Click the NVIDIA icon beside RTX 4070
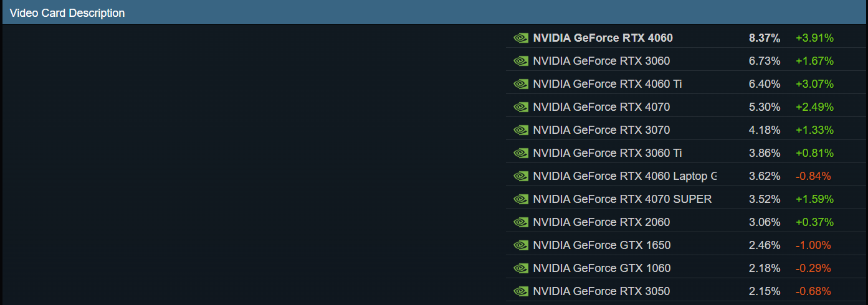 pyautogui.click(x=521, y=107)
